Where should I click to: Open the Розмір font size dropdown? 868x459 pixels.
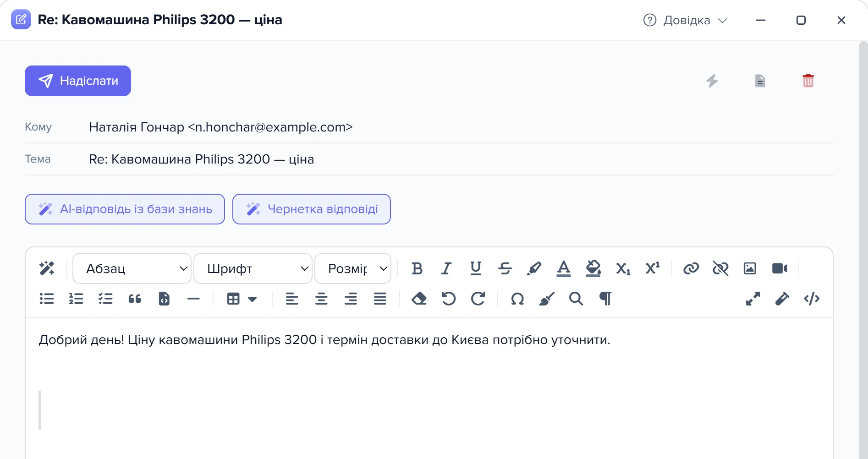click(353, 268)
